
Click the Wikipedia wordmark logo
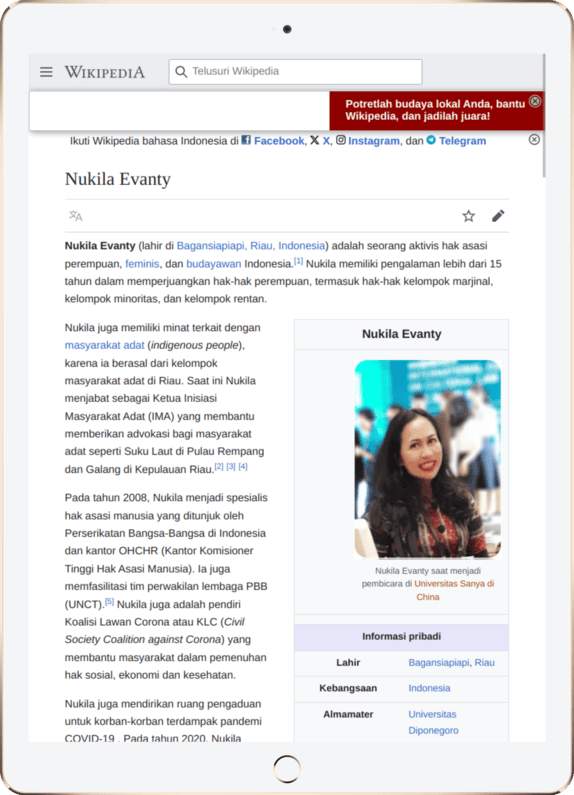[104, 72]
